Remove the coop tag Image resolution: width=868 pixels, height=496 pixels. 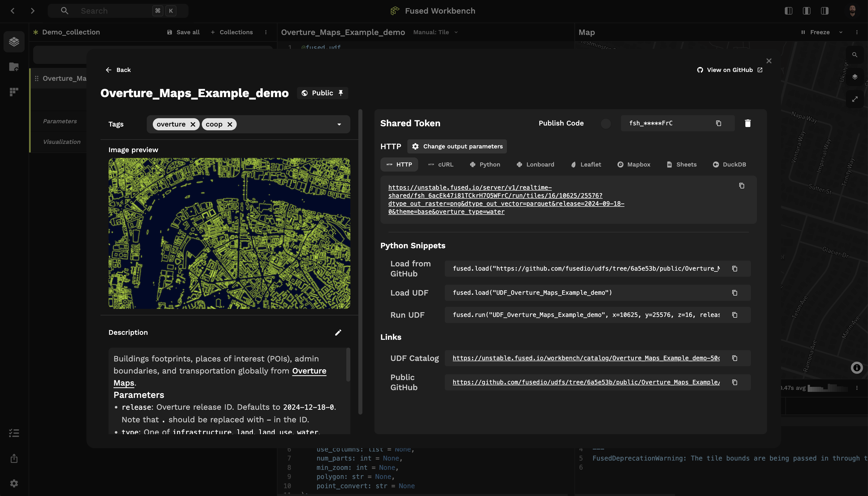pos(230,124)
